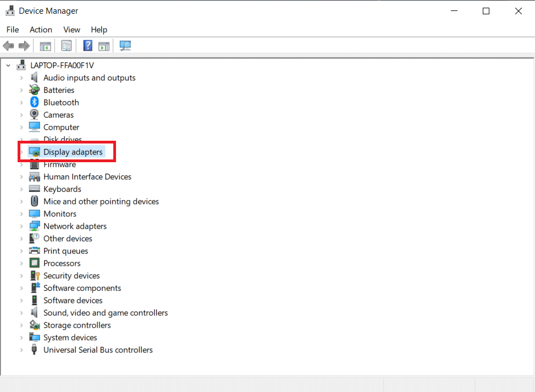Select Mice and other pointing devices
This screenshot has width=535, height=392.
click(x=101, y=202)
